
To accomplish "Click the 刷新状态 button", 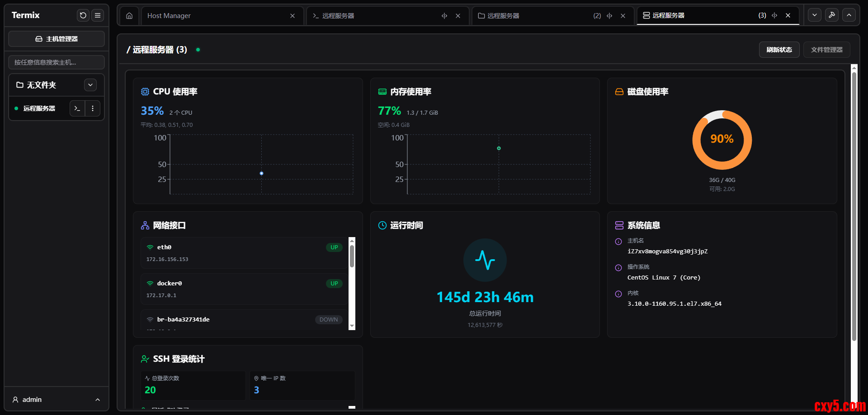I will pyautogui.click(x=779, y=50).
